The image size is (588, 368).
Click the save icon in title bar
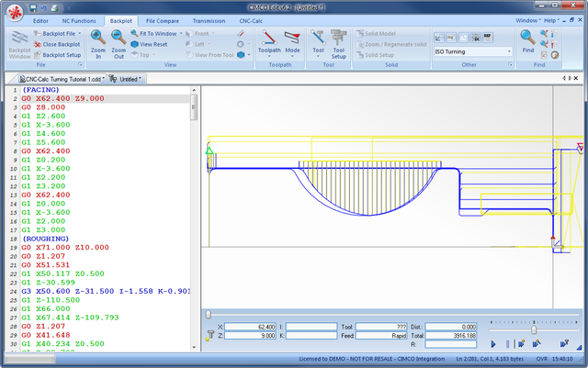click(x=33, y=8)
